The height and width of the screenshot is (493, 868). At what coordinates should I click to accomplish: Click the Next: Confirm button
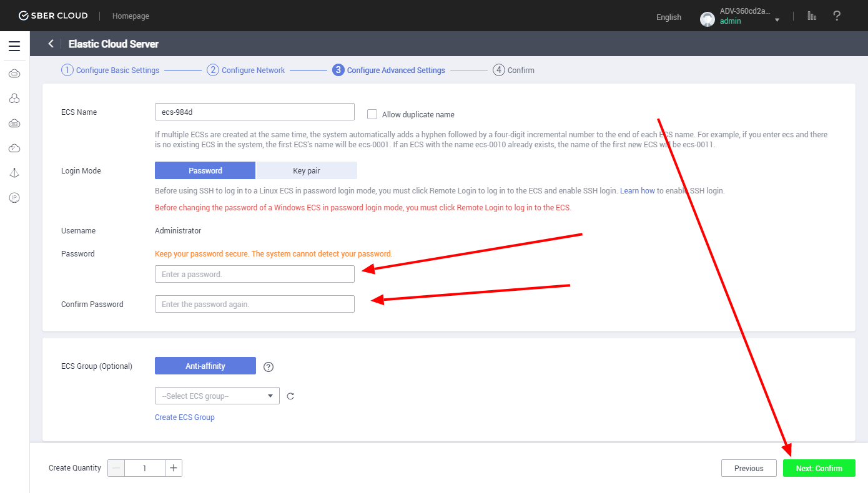(819, 468)
